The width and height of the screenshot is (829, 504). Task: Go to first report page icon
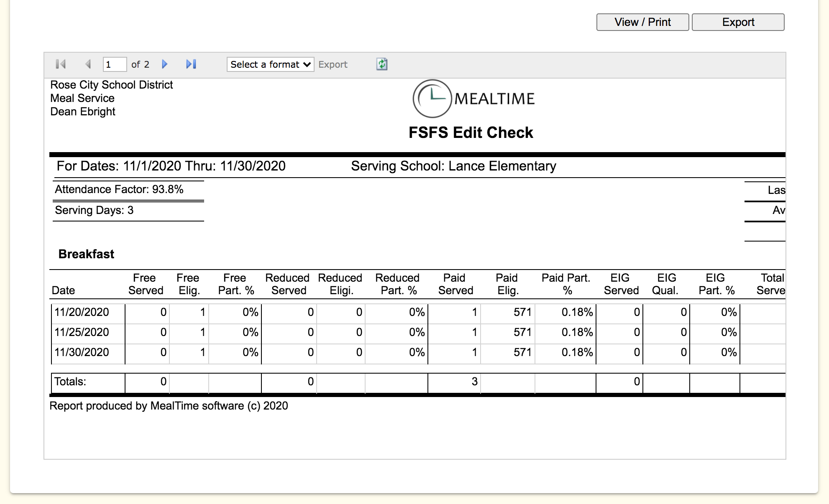(x=61, y=64)
